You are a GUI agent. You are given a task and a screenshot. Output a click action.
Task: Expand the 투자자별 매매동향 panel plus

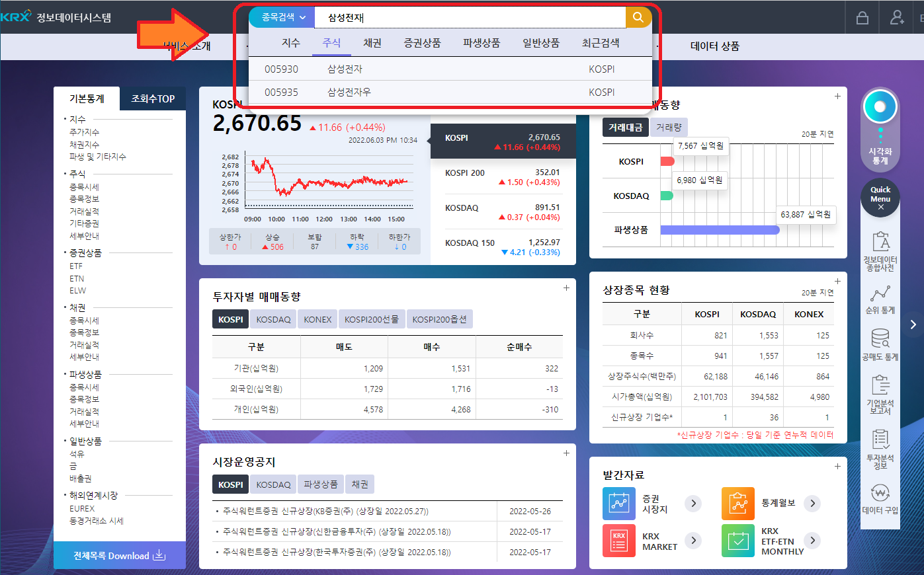[x=566, y=287]
